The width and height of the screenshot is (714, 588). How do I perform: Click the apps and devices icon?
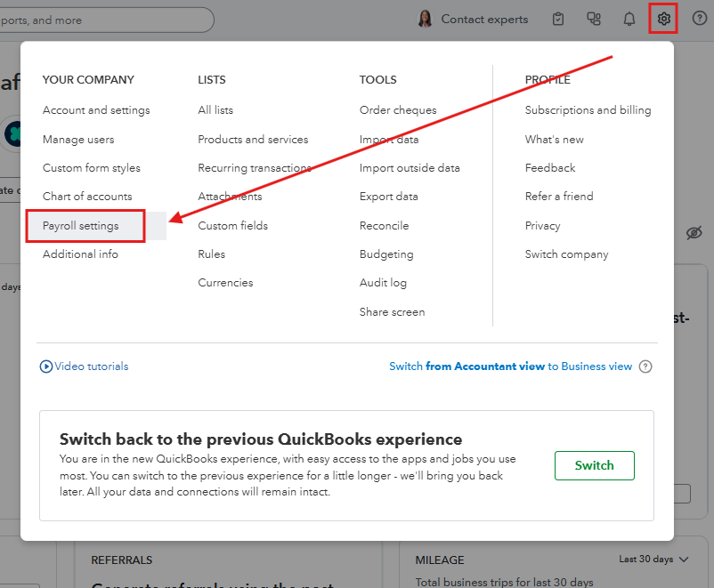593,19
